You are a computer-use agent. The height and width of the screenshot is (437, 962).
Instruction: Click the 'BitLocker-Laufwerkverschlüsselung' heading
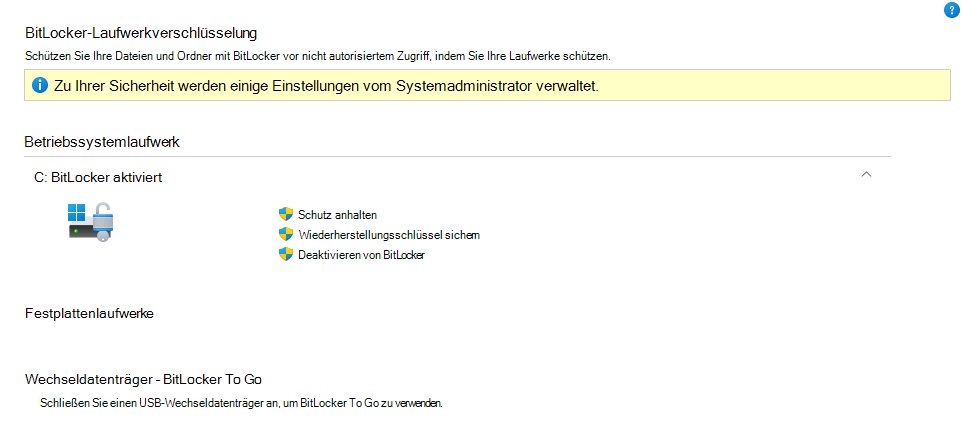[141, 32]
